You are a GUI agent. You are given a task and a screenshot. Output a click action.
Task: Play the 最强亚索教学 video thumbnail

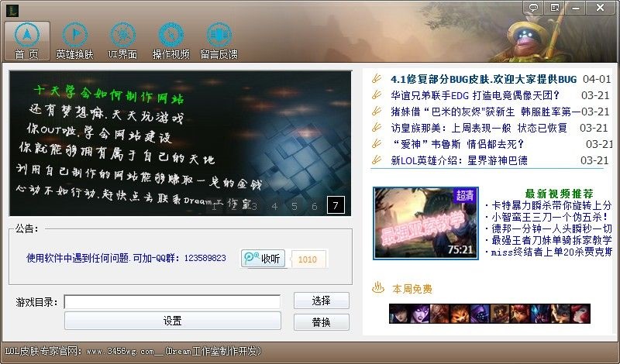[x=425, y=223]
